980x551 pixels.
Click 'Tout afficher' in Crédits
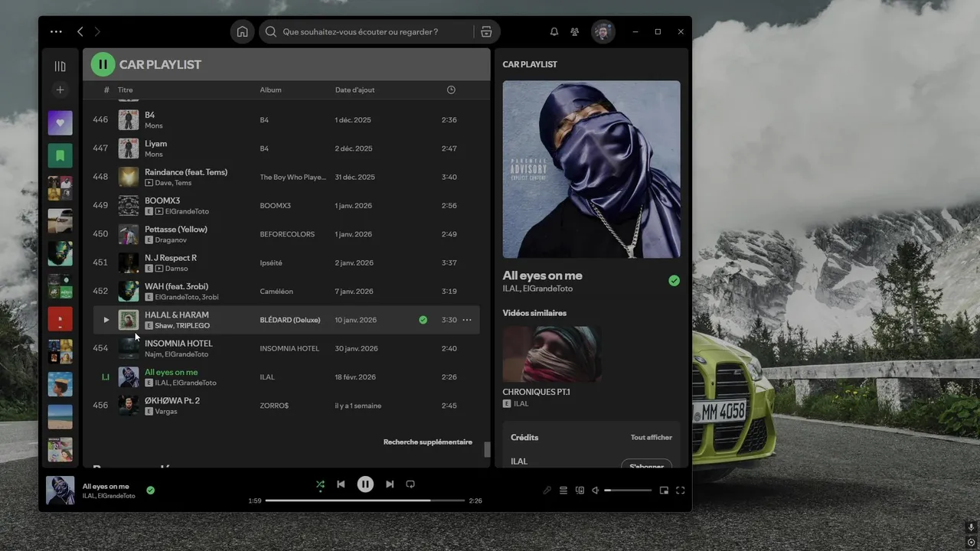pyautogui.click(x=652, y=437)
